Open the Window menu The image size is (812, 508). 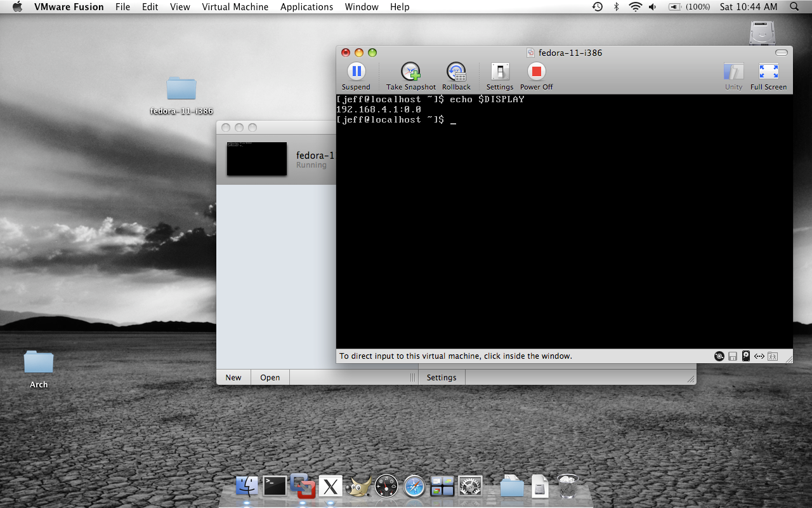click(x=362, y=7)
